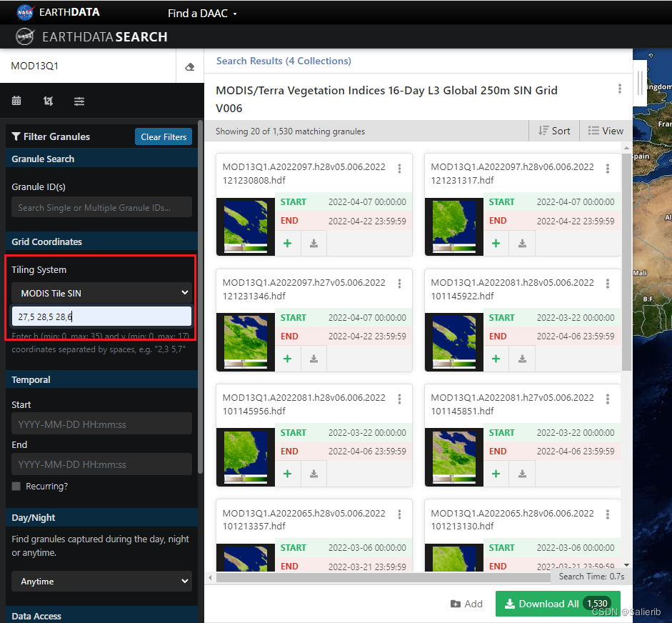Add h28v05 A2022081 granule with plus icon
Viewport: 672px width, 623px height.
[496, 359]
